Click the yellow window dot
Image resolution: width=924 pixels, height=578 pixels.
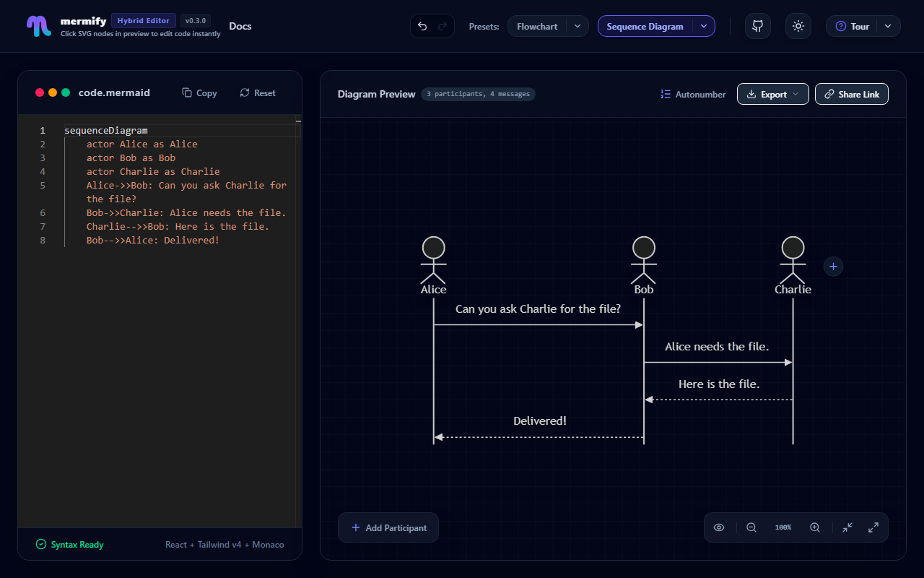53,92
